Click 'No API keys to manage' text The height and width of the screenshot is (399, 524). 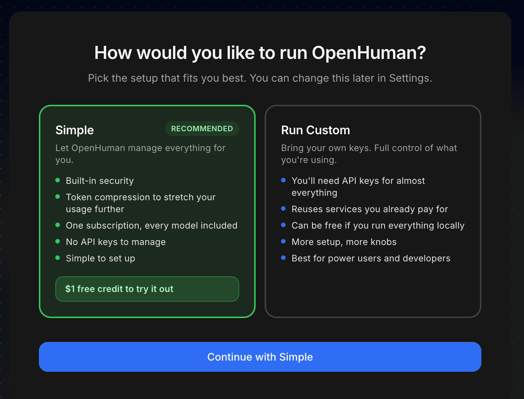pyautogui.click(x=116, y=242)
